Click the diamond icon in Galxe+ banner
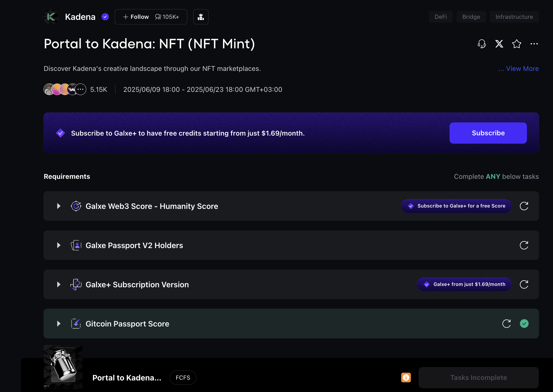Image resolution: width=553 pixels, height=392 pixels. pyautogui.click(x=60, y=133)
